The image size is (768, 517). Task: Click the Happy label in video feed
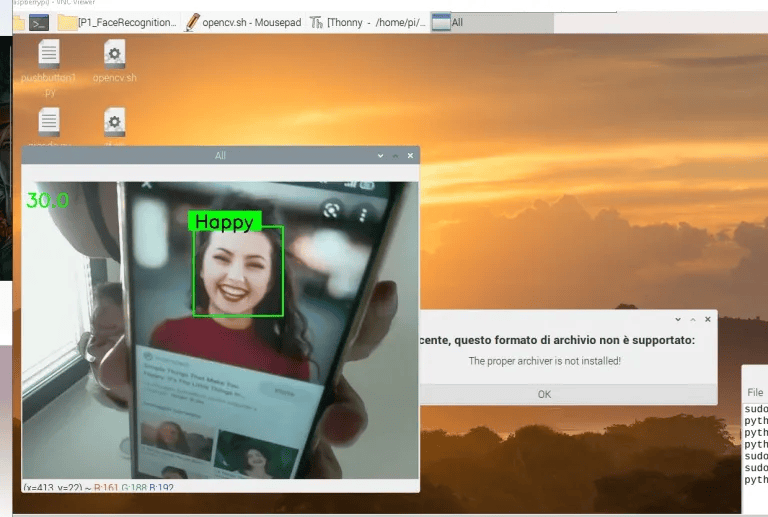(x=225, y=221)
